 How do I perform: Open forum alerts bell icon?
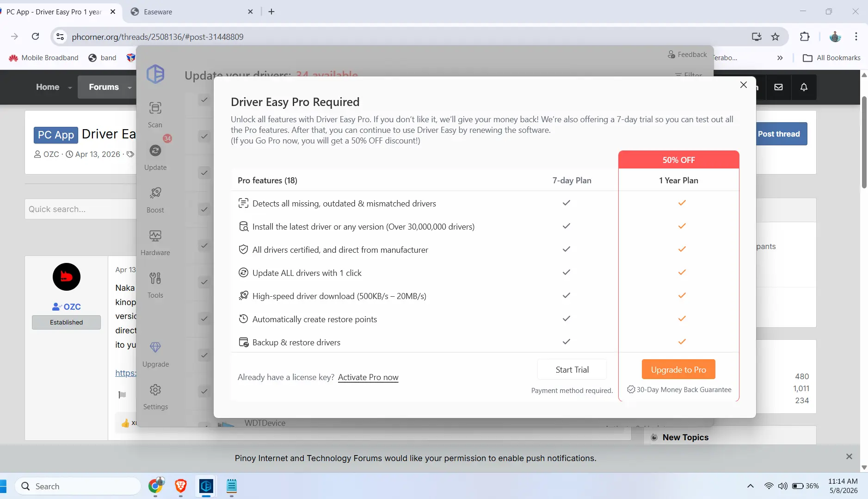[804, 87]
